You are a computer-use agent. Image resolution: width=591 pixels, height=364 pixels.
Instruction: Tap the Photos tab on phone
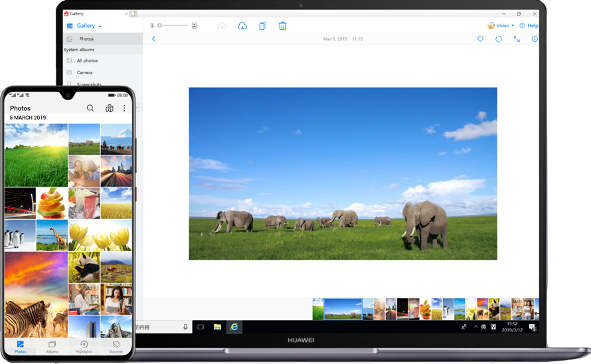(21, 347)
